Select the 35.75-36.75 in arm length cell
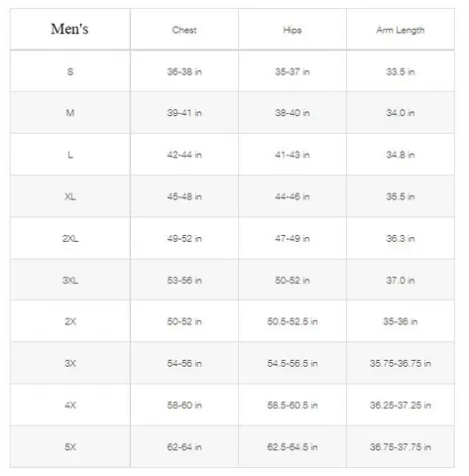This screenshot has height=476, width=469. tap(401, 363)
